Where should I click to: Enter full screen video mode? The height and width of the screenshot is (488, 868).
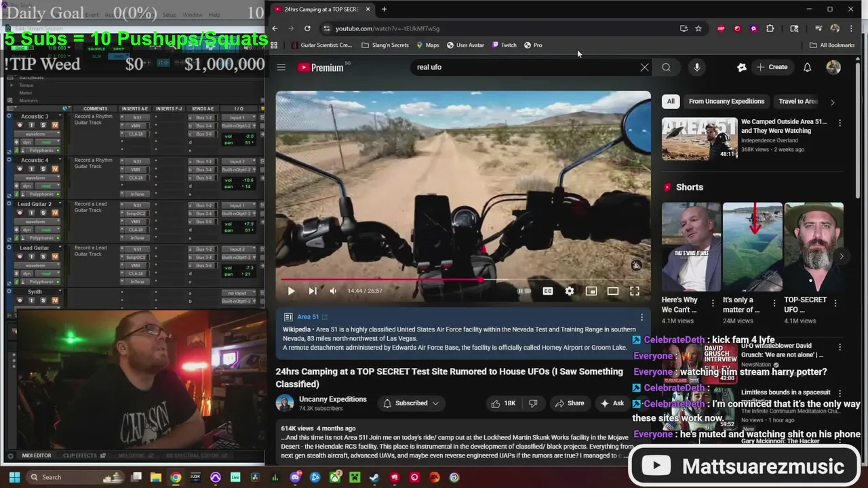pos(635,291)
